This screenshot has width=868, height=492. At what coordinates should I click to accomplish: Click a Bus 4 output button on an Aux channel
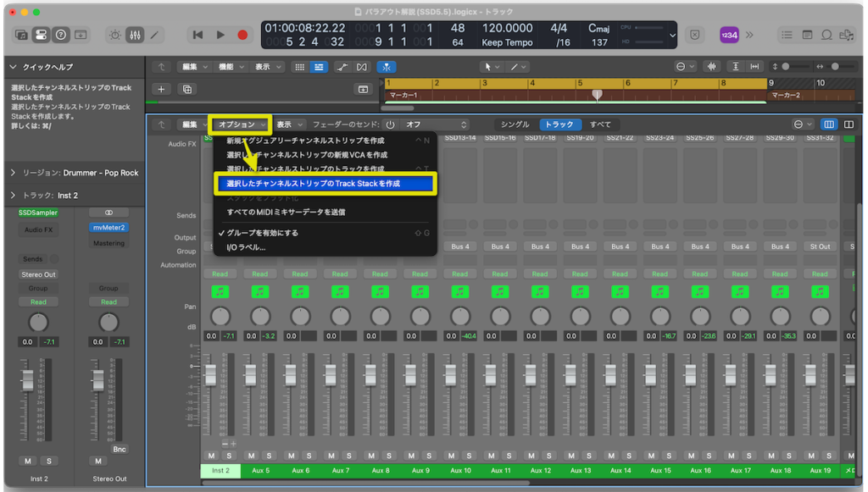coord(459,246)
